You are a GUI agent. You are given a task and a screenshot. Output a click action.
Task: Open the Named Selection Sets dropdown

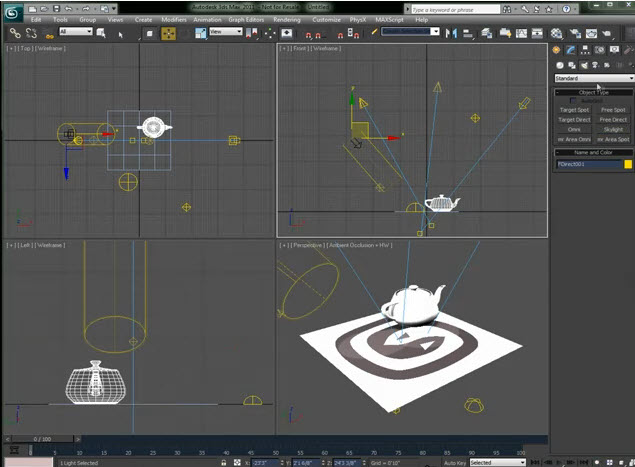pos(410,31)
